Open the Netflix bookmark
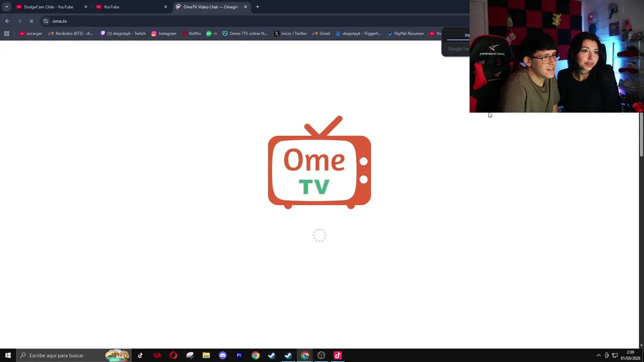The width and height of the screenshot is (644, 362). pos(192,34)
